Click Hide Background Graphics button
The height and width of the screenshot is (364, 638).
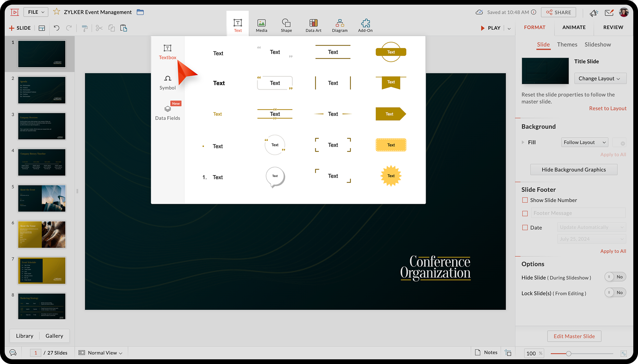coord(573,170)
